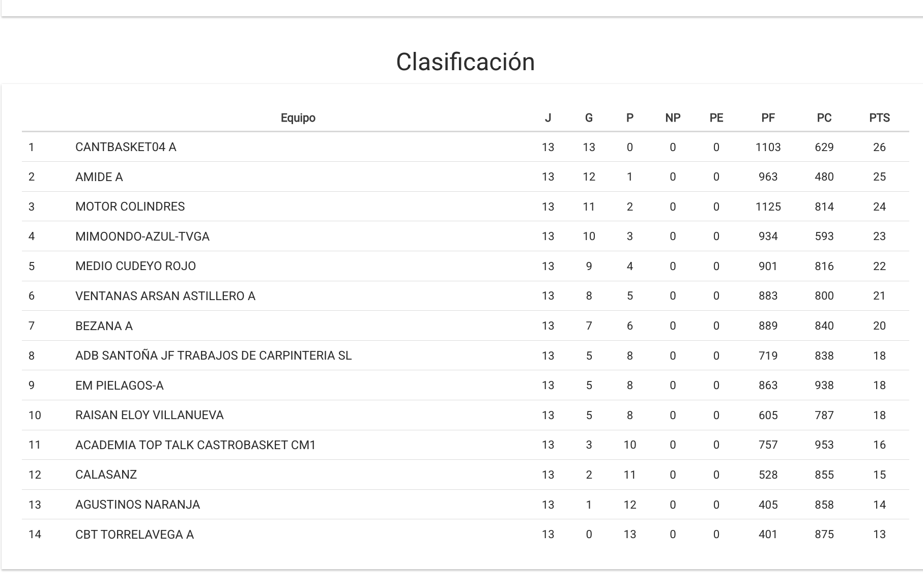Select the AGUSTINOS NARANJA team
Image resolution: width=923 pixels, height=588 pixels.
coord(137,505)
